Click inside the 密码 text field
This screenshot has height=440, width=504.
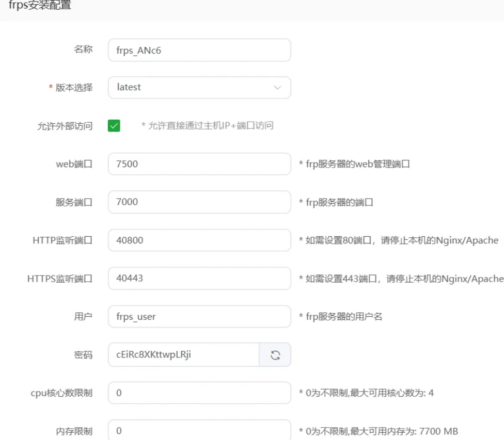183,355
